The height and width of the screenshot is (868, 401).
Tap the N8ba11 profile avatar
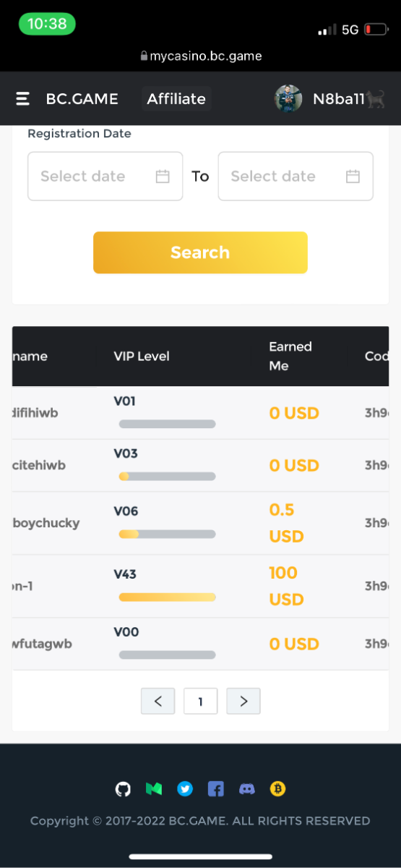[288, 99]
